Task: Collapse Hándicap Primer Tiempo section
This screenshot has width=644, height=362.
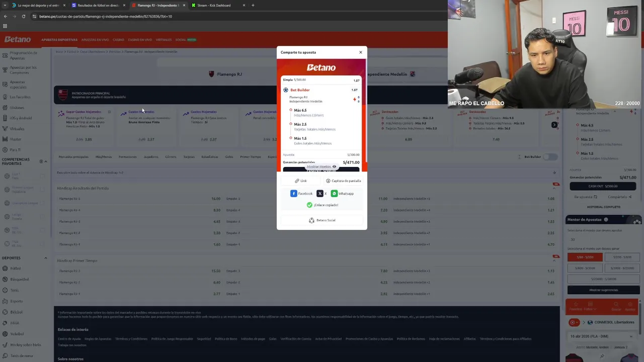Action: pos(554,260)
